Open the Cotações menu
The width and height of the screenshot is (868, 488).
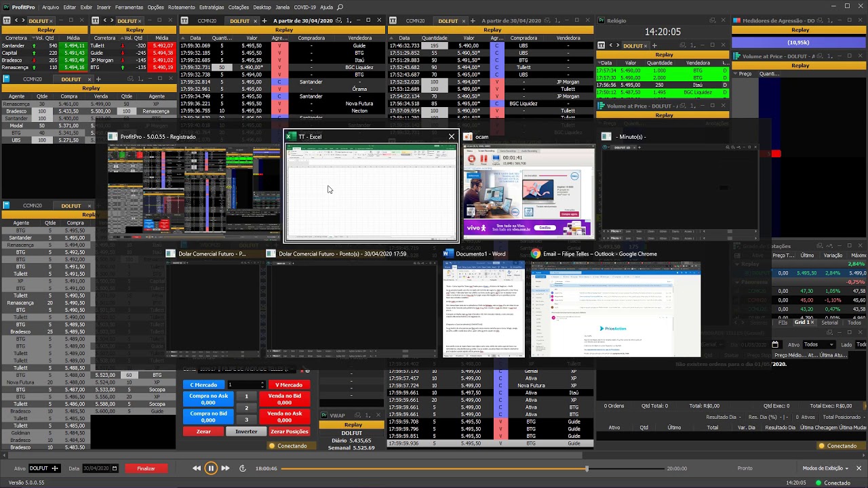tap(239, 7)
